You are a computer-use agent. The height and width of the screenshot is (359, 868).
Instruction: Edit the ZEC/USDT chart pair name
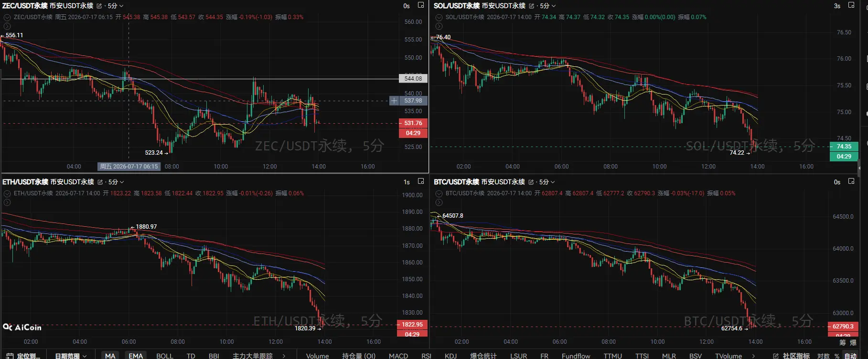[x=99, y=6]
